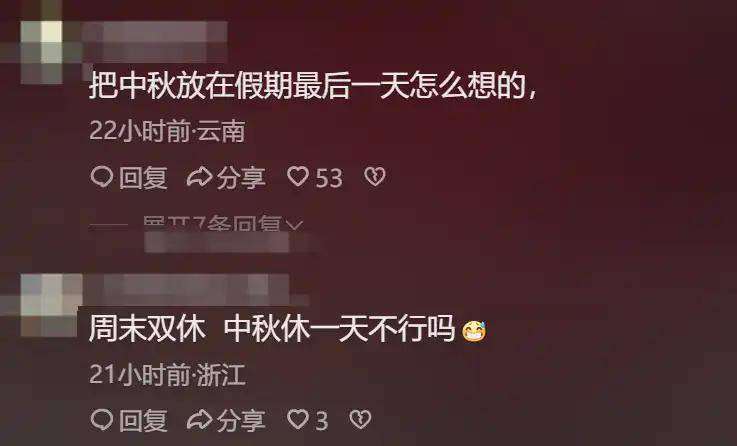Click 回复 text under the Zhejiang comment
The width and height of the screenshot is (737, 446).
(143, 420)
